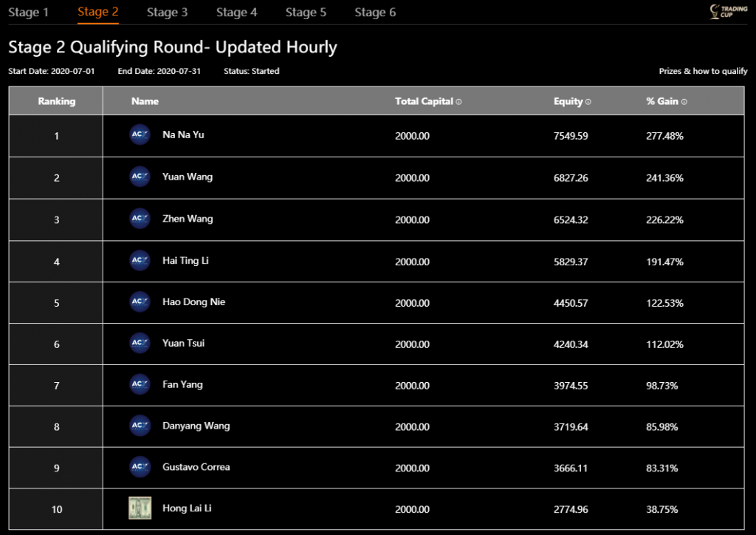Click the name Yuan Wang
The width and height of the screenshot is (756, 535).
(x=188, y=177)
